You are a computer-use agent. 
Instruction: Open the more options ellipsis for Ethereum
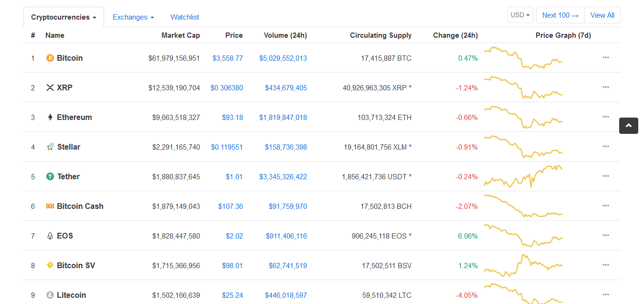click(x=606, y=117)
